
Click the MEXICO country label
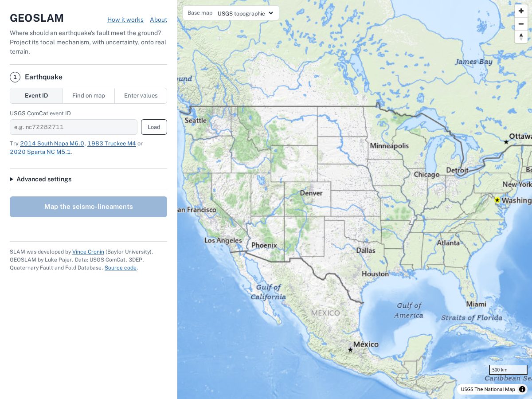click(325, 313)
